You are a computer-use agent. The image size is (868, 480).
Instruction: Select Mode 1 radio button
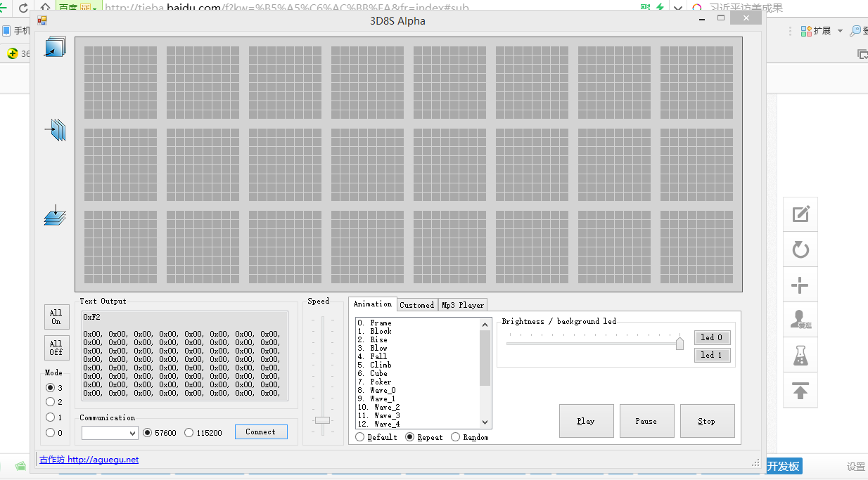pyautogui.click(x=50, y=417)
